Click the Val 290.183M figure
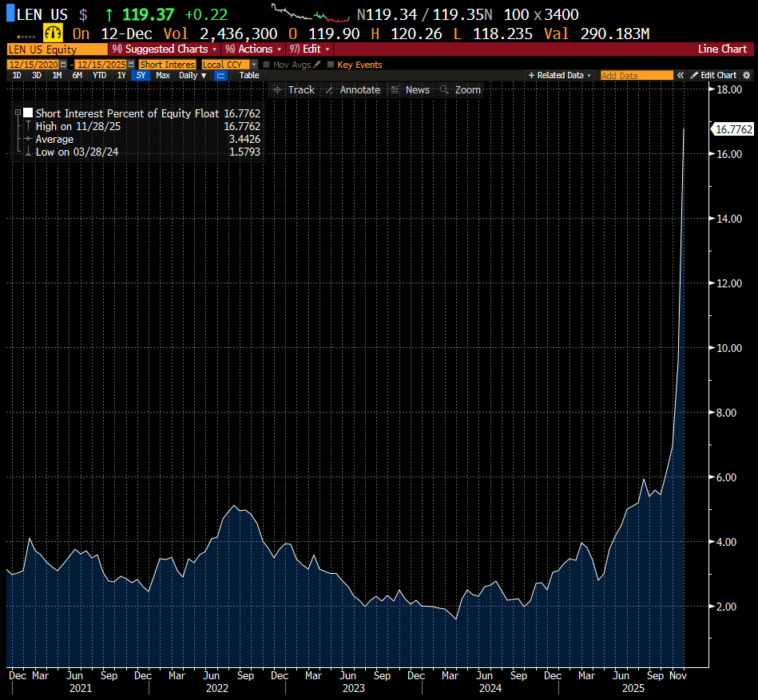 pos(615,34)
